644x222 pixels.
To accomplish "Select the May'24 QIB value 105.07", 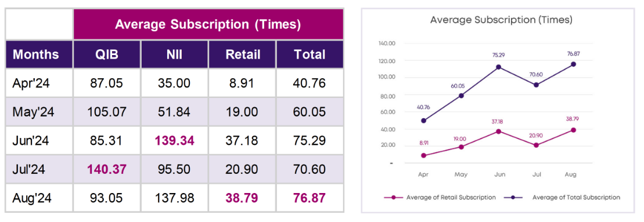I will tap(107, 112).
